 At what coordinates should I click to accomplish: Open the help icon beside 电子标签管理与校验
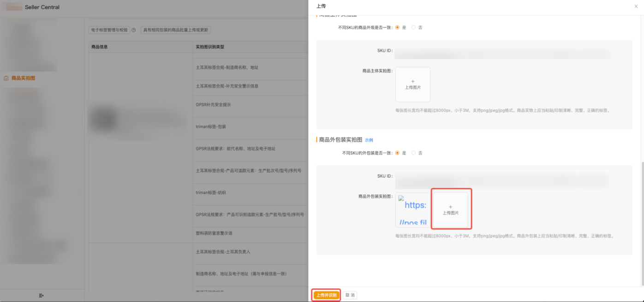134,29
